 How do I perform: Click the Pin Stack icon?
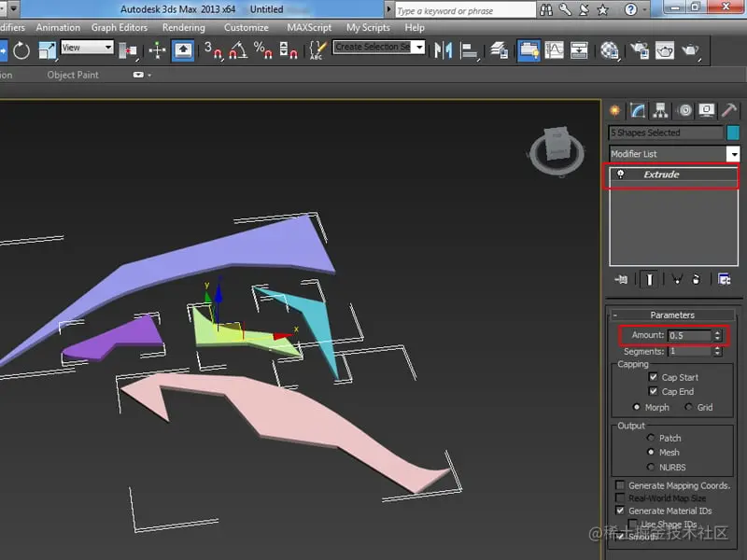(621, 279)
